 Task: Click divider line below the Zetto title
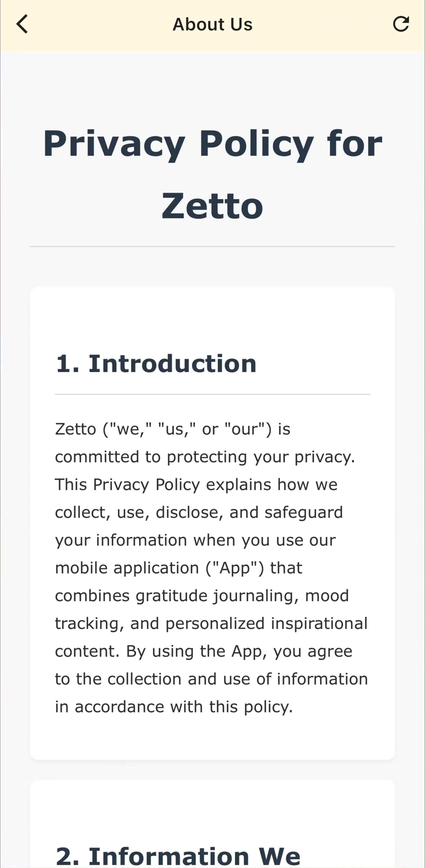(x=213, y=247)
